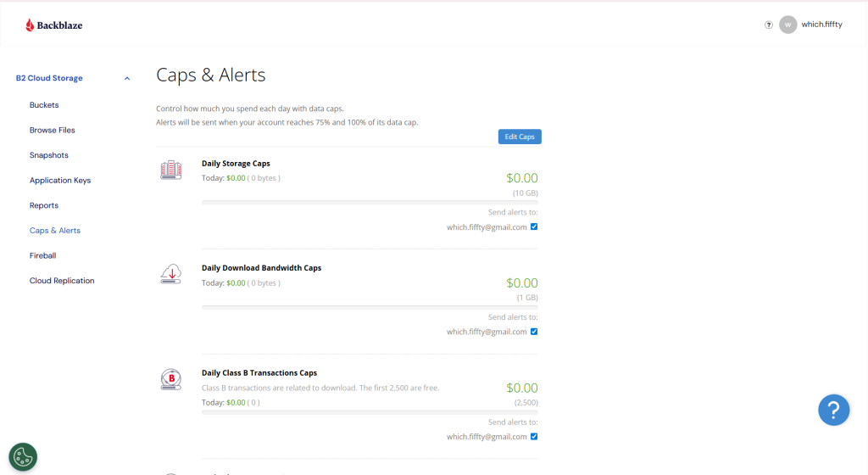Open the blue help chat bubble
This screenshot has height=475, width=868.
(x=834, y=410)
